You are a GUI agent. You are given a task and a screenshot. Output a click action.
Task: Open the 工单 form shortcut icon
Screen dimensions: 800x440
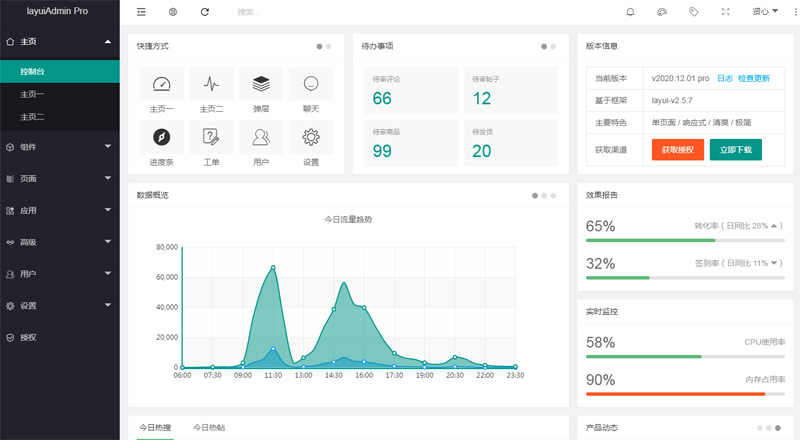coord(211,137)
